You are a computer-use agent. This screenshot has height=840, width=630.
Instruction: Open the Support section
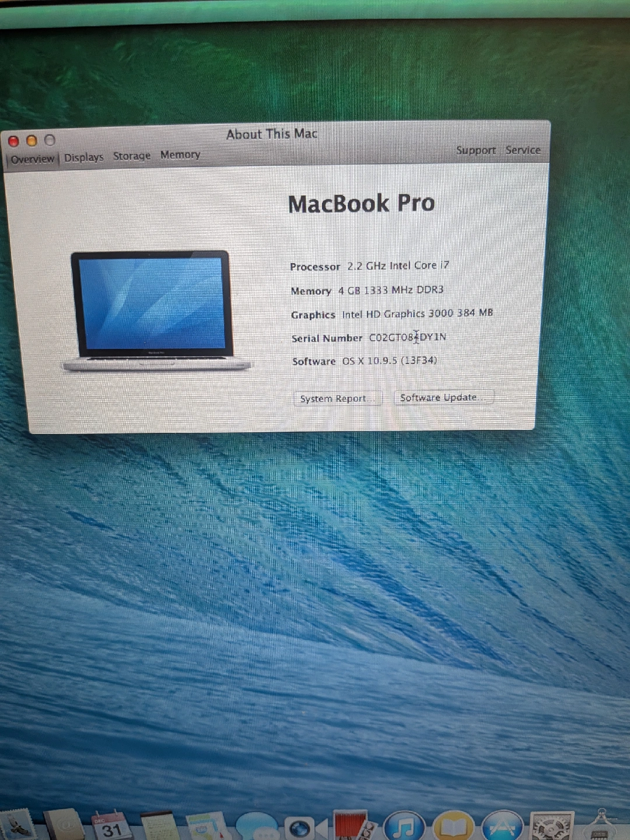(x=476, y=150)
